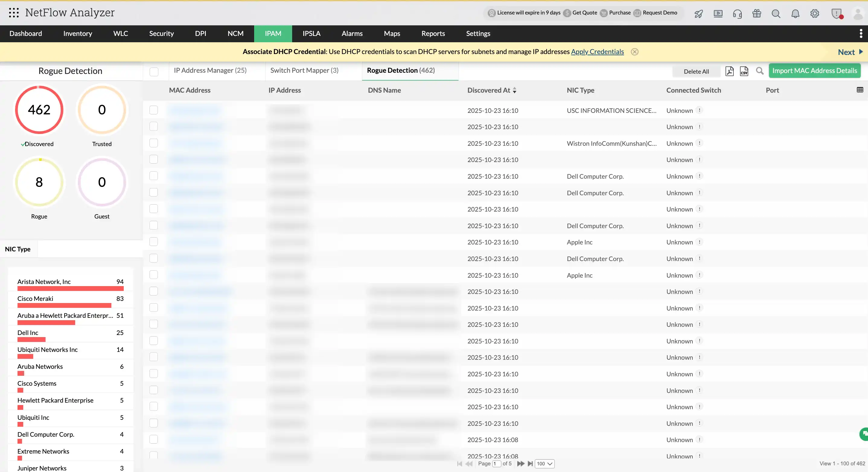
Task: Export table as CSV icon
Action: coord(744,71)
